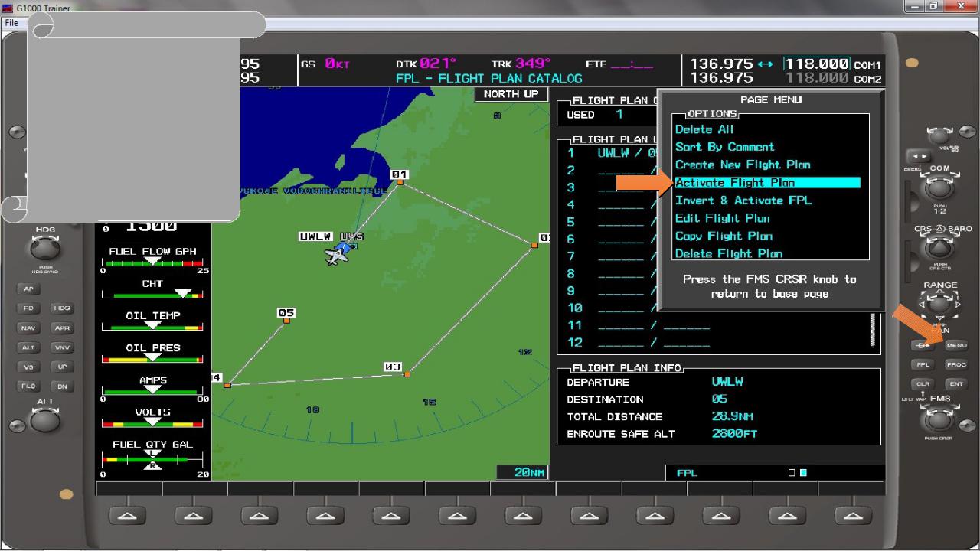The width and height of the screenshot is (980, 551).
Task: Click the COM frequency knob
Action: 939,188
